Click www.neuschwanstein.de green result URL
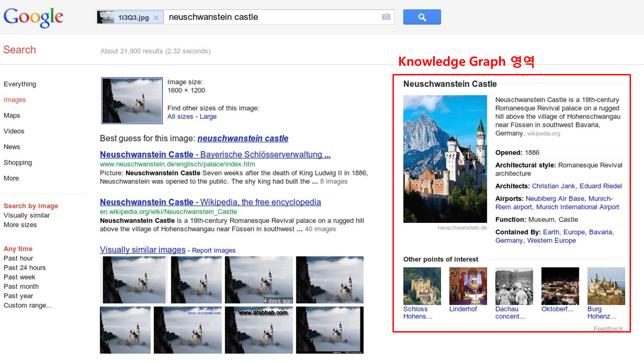Image resolution: width=644 pixels, height=362 pixels. pos(177,164)
